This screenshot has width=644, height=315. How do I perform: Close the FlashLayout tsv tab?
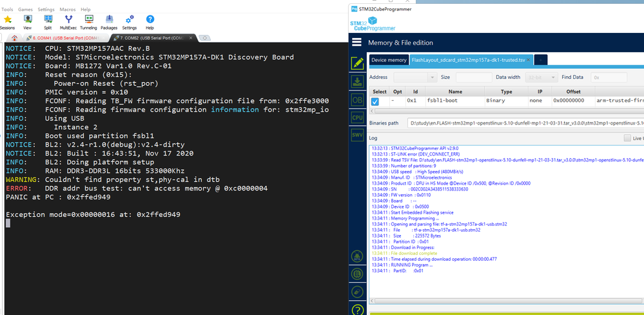tap(529, 60)
